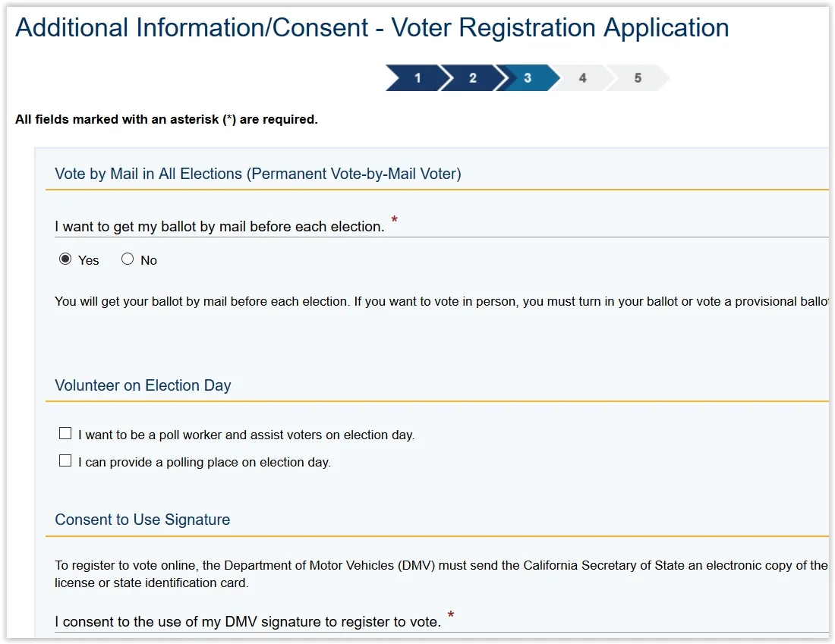The height and width of the screenshot is (644, 835).
Task: Click the Vote by Mail in All Elections heading
Action: click(258, 174)
